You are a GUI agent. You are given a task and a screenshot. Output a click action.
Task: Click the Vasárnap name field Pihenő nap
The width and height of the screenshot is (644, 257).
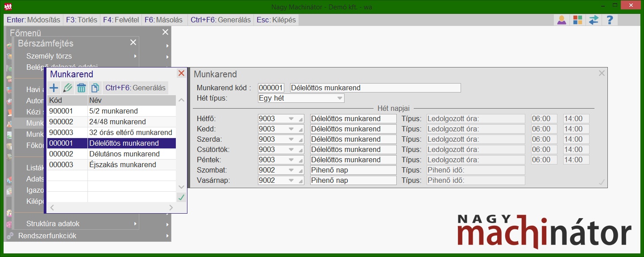click(353, 180)
